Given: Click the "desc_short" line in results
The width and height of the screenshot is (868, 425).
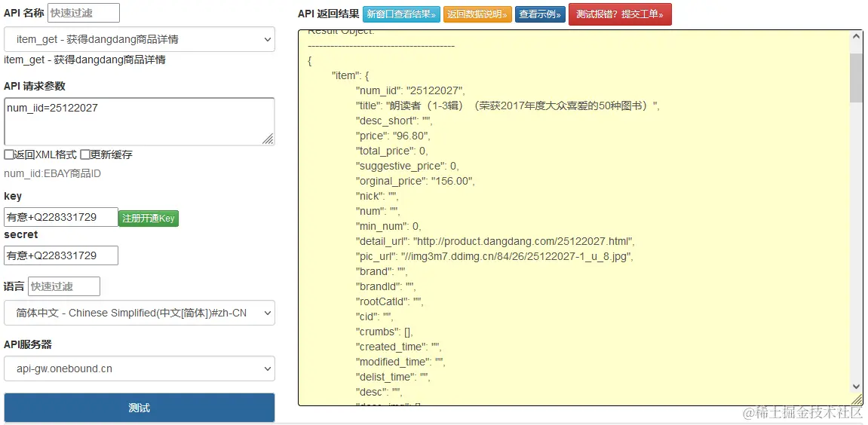Looking at the screenshot, I should 394,121.
